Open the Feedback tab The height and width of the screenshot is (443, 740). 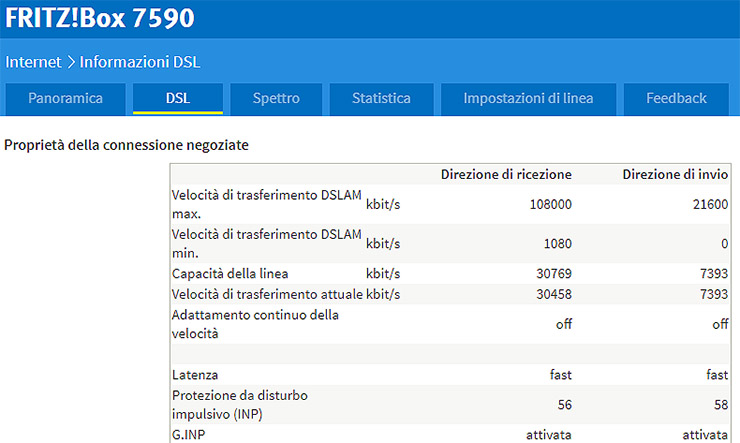click(676, 98)
